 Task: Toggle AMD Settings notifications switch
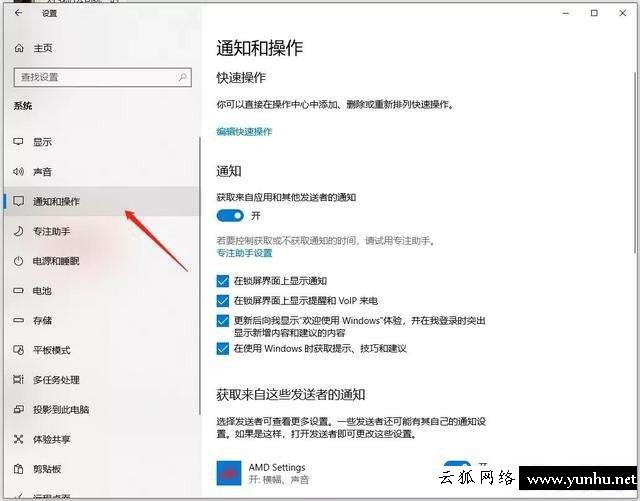point(457,464)
